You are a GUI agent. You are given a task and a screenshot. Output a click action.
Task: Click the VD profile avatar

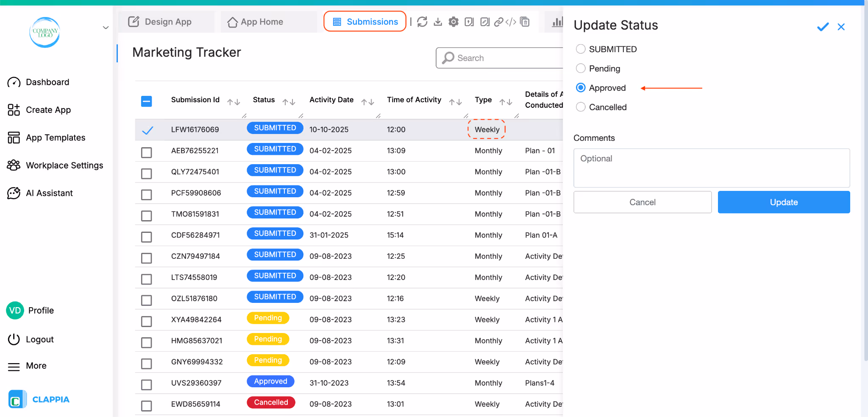(x=15, y=311)
